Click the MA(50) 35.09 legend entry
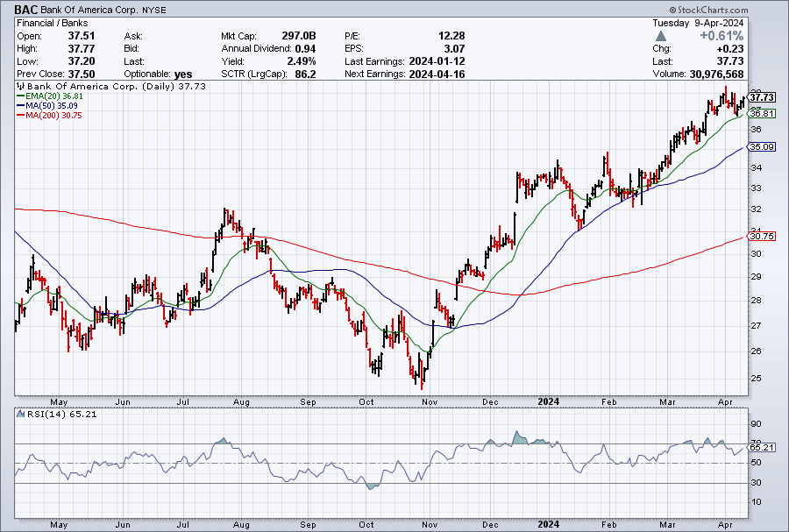Image resolution: width=789 pixels, height=532 pixels. [47, 105]
